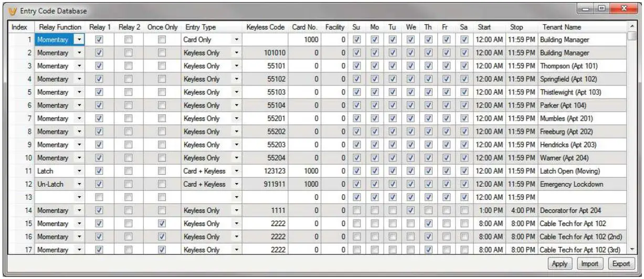Click Apply button
Viewport: 644px width, 279px height.
pos(560,264)
